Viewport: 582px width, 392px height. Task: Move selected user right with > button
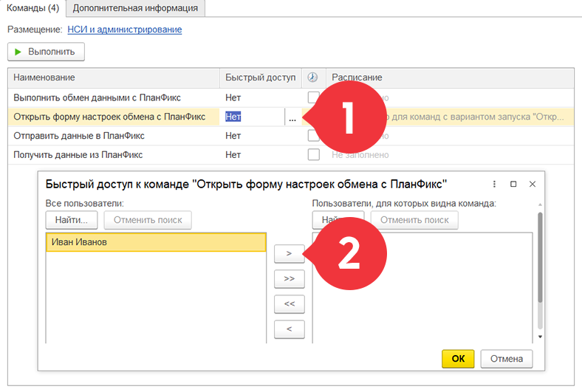coord(289,254)
